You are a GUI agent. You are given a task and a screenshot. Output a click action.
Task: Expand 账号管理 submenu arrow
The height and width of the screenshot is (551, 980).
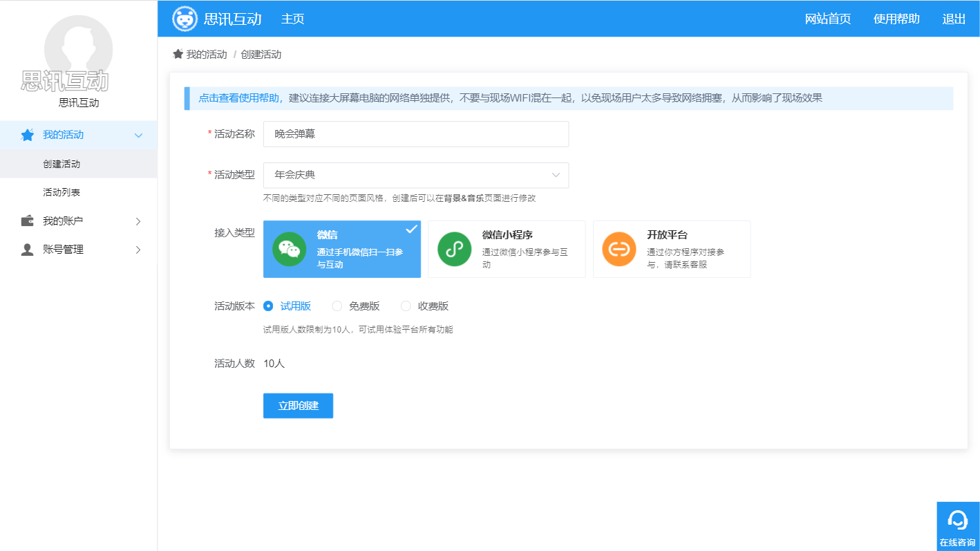click(138, 250)
